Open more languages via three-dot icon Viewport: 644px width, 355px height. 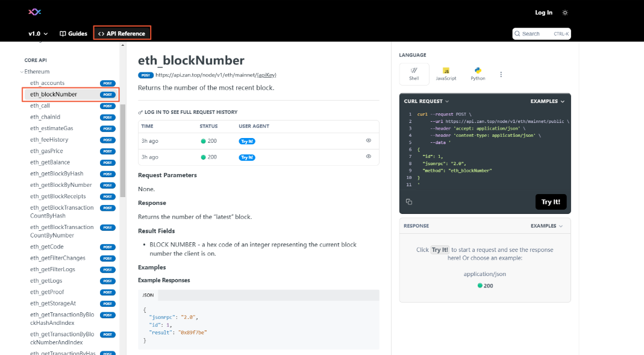pyautogui.click(x=501, y=75)
